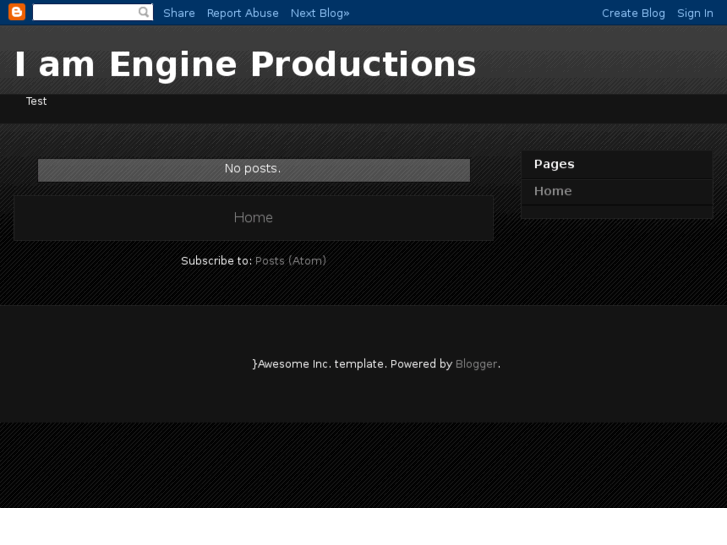Open Home in the Pages sidebar
The width and height of the screenshot is (727, 545).
point(553,191)
